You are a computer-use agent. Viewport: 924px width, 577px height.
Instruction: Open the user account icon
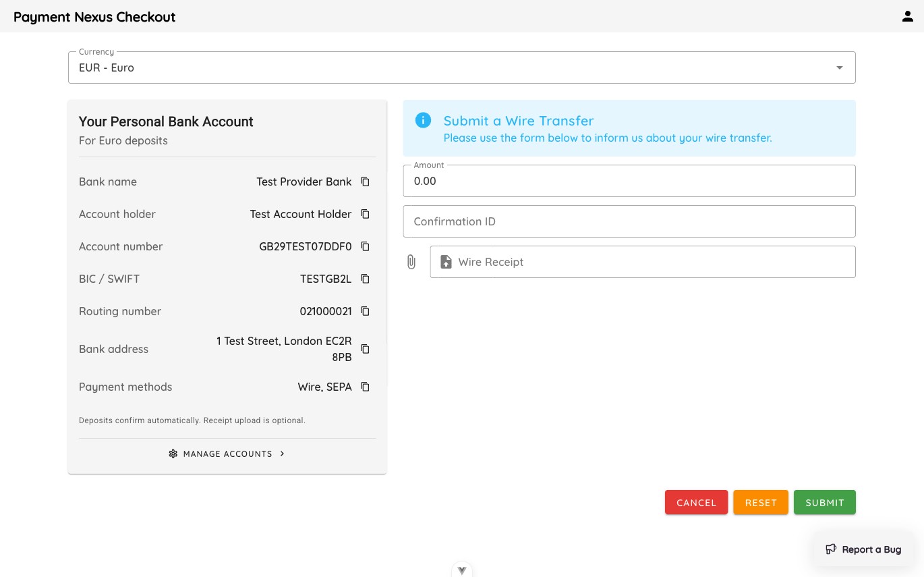pyautogui.click(x=907, y=16)
